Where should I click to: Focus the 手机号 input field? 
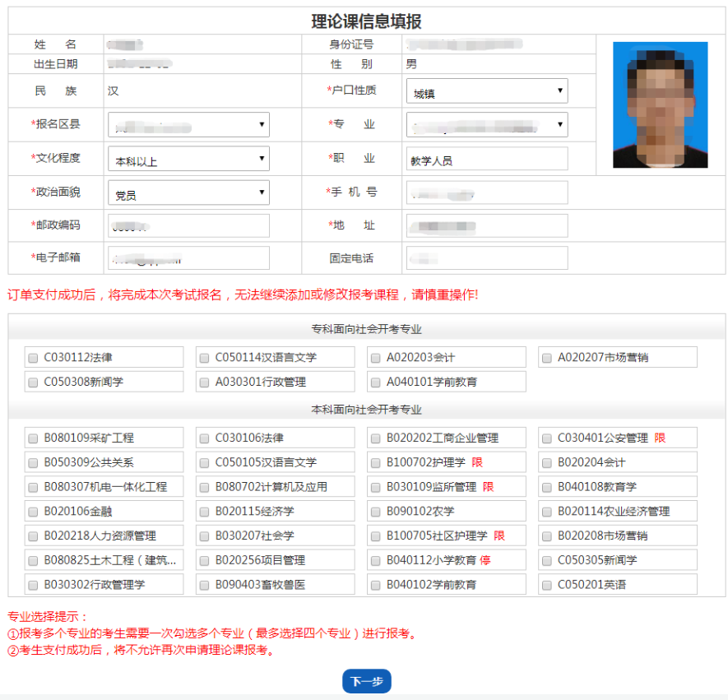click(x=486, y=192)
